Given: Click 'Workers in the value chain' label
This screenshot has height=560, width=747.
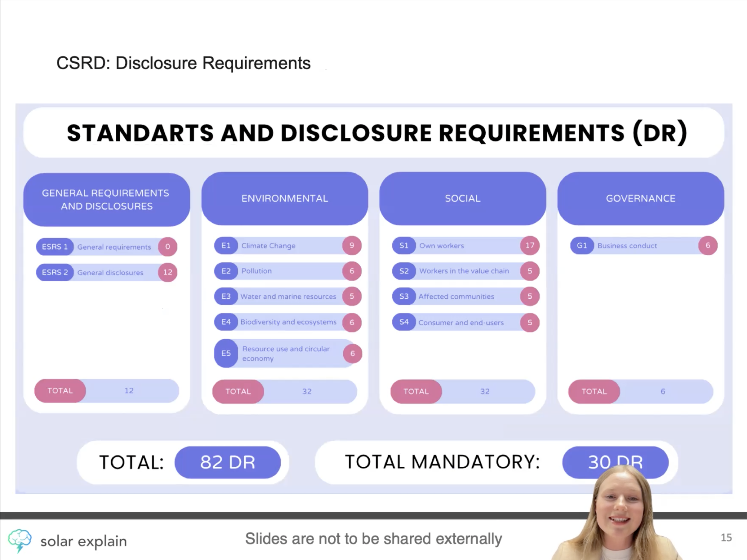Looking at the screenshot, I should coord(464,271).
